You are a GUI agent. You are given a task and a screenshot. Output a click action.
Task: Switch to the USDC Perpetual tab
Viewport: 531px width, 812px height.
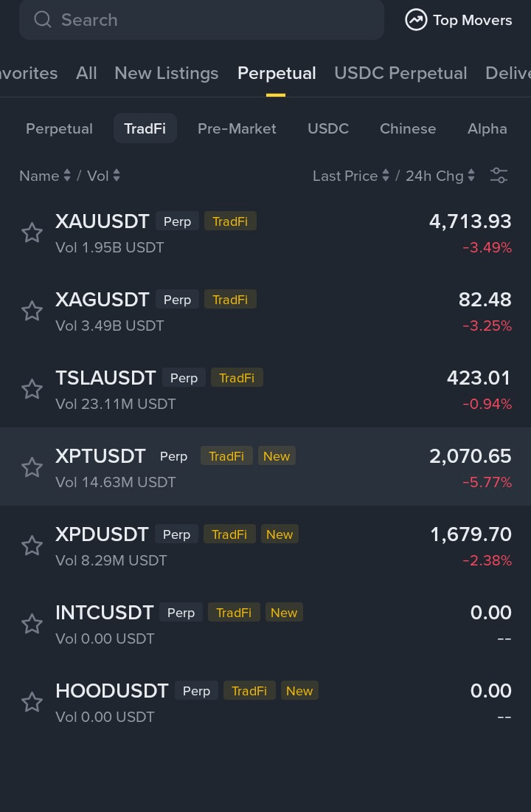400,73
